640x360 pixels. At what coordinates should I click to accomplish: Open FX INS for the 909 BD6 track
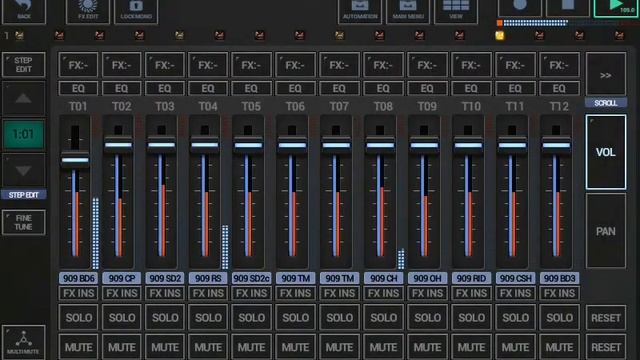78,293
